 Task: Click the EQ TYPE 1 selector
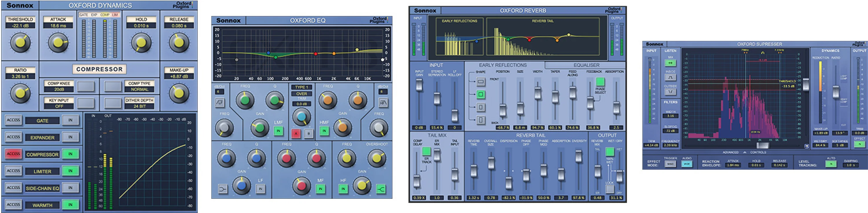[x=301, y=87]
